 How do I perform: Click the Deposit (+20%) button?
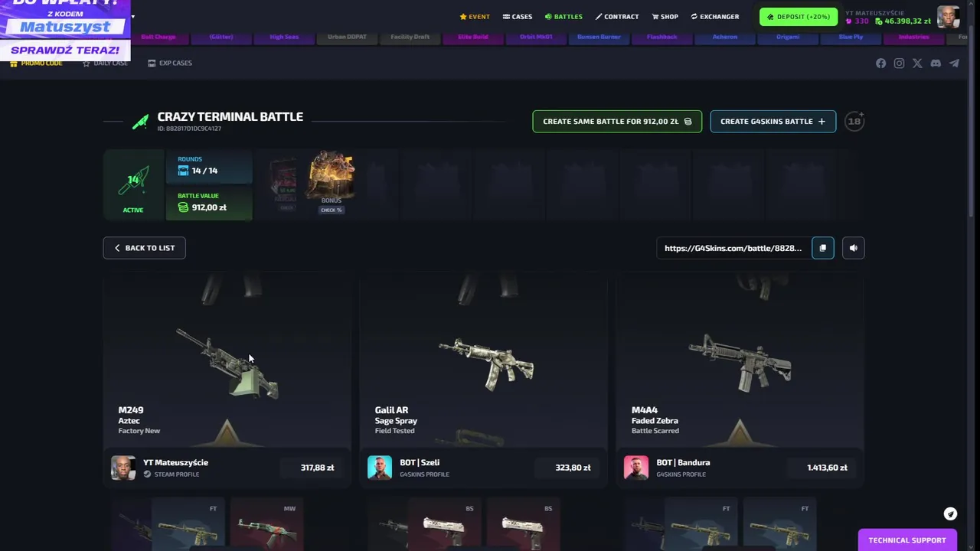click(x=799, y=17)
